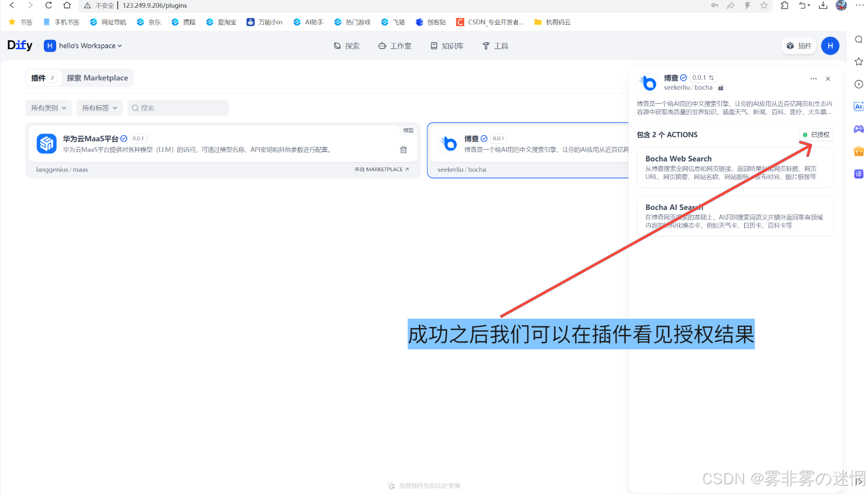Image resolution: width=868 pixels, height=494 pixels.
Task: Open the AI助手 bookmark
Action: click(308, 22)
